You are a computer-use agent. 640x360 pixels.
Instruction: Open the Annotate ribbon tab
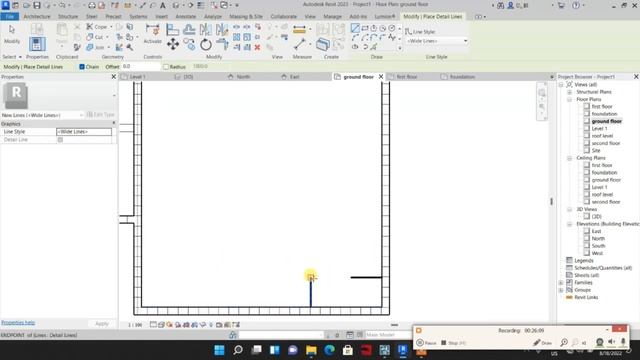(186, 16)
